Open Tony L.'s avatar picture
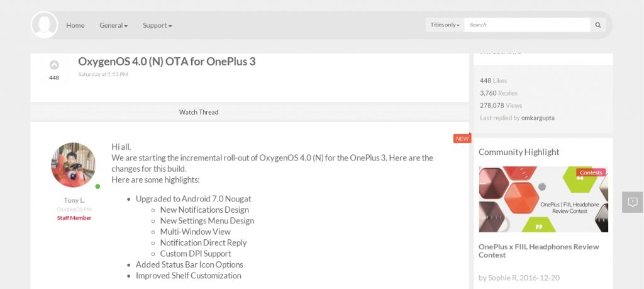Image resolution: width=644 pixels, height=289 pixels. coord(73,165)
